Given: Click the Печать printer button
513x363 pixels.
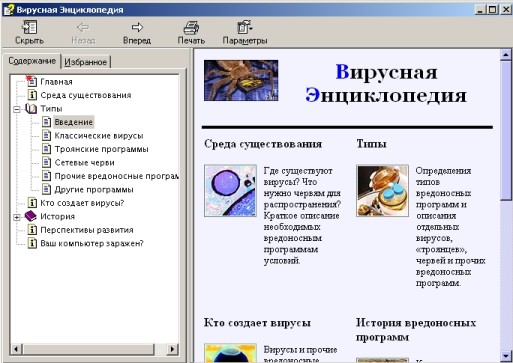Looking at the screenshot, I should pyautogui.click(x=191, y=33).
